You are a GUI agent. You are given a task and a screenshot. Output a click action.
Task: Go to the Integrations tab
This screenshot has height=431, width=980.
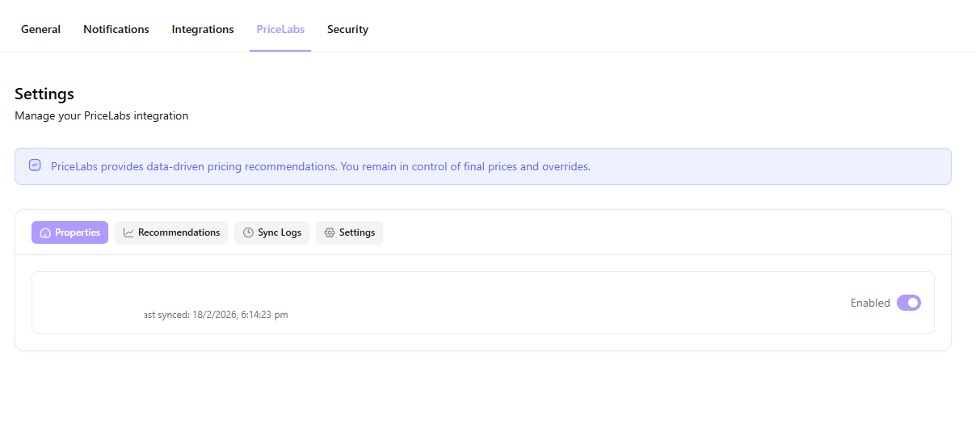[203, 29]
